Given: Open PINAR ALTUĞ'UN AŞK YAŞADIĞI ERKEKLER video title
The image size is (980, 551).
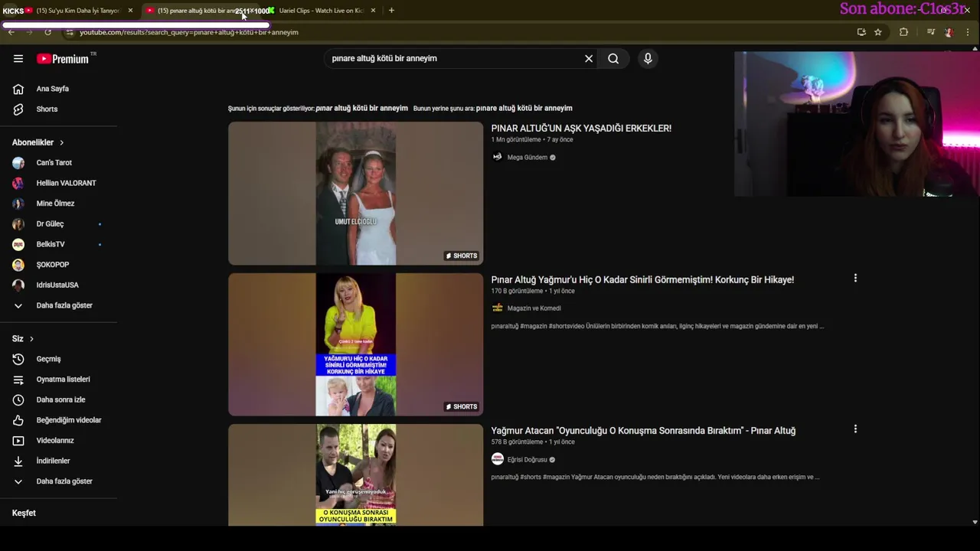Looking at the screenshot, I should (x=581, y=129).
